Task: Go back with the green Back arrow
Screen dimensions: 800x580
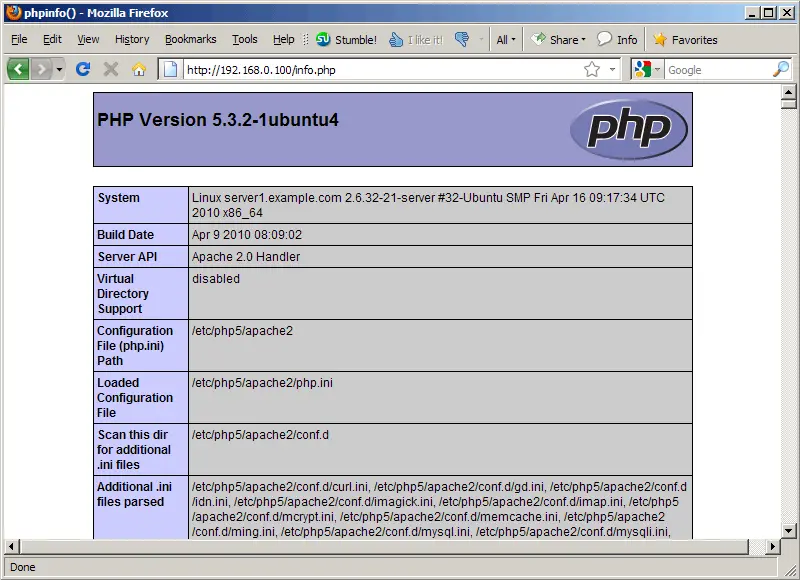Action: coord(17,69)
